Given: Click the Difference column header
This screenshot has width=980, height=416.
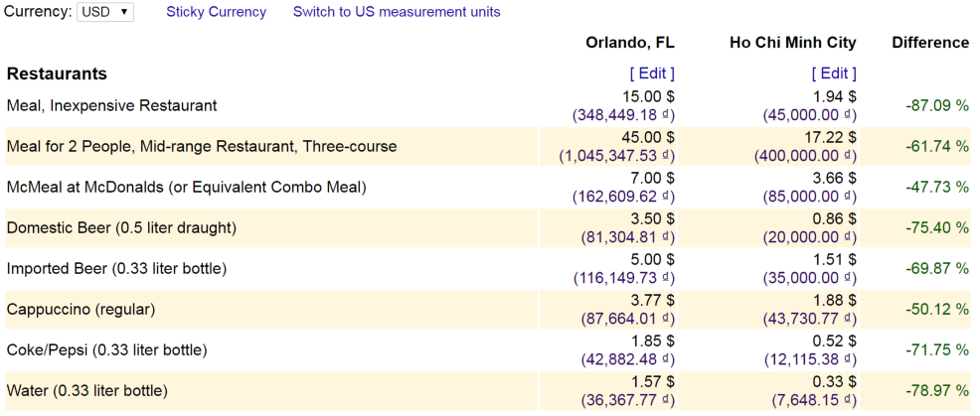Looking at the screenshot, I should [x=930, y=43].
